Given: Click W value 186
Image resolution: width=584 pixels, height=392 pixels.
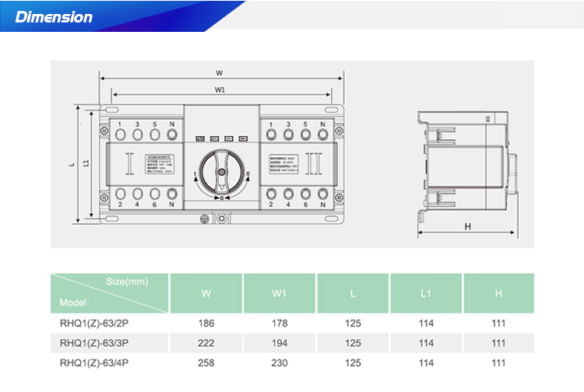Looking at the screenshot, I should pos(206,324).
